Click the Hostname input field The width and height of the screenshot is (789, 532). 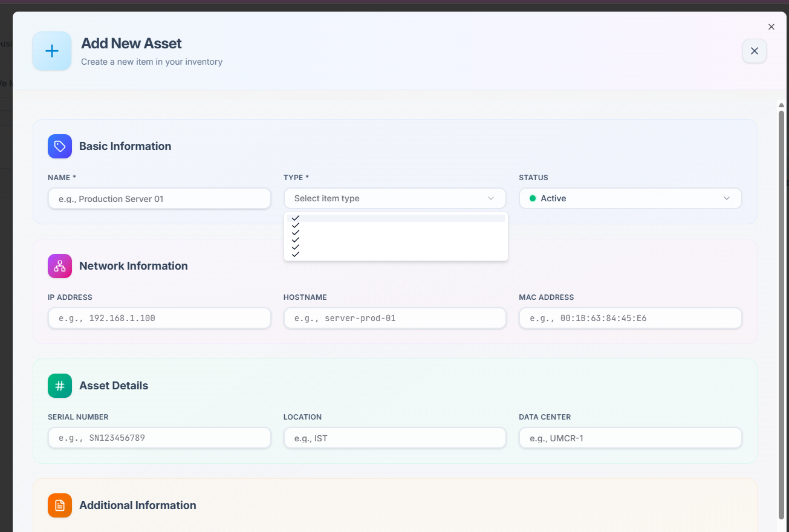pyautogui.click(x=395, y=318)
